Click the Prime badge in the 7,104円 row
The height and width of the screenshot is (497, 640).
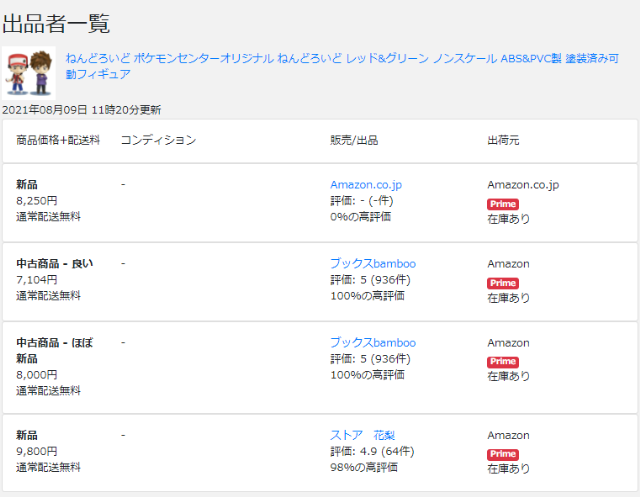tap(503, 283)
